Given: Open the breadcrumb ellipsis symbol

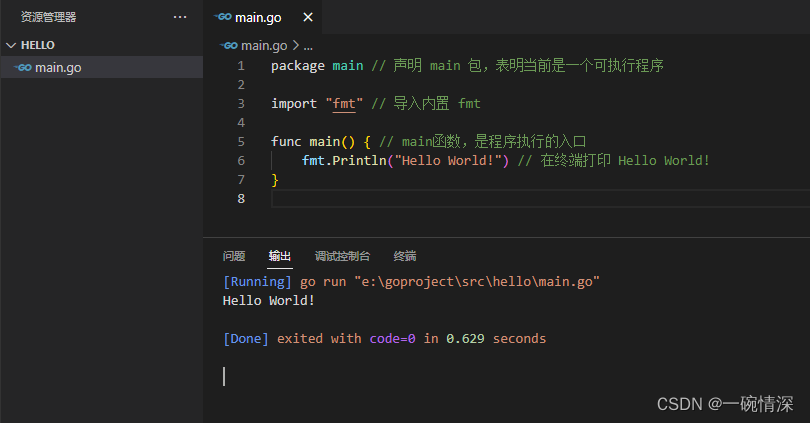Looking at the screenshot, I should pyautogui.click(x=308, y=47).
